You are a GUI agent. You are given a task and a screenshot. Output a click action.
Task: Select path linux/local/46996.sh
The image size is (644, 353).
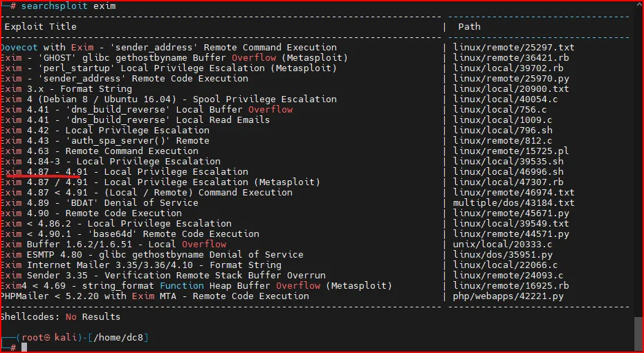(508, 172)
